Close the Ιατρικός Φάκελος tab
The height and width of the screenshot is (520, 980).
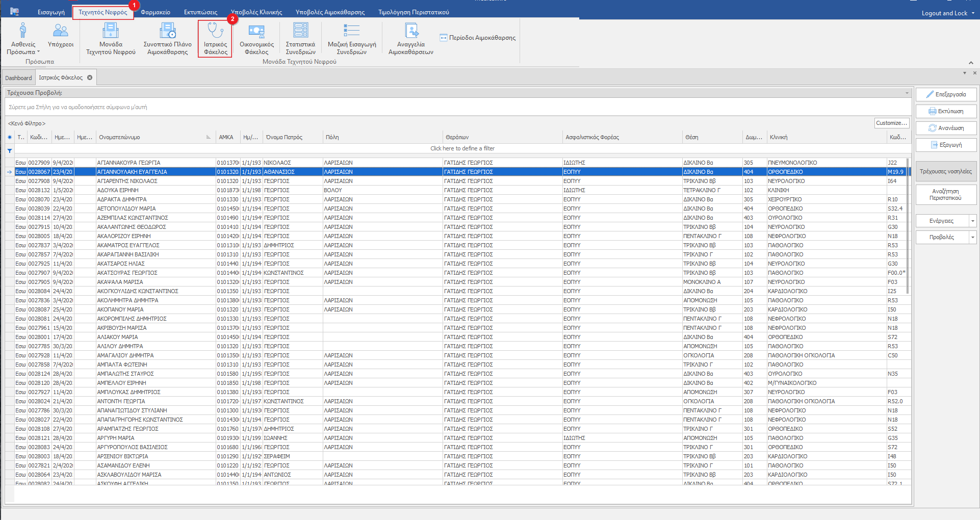tap(90, 77)
